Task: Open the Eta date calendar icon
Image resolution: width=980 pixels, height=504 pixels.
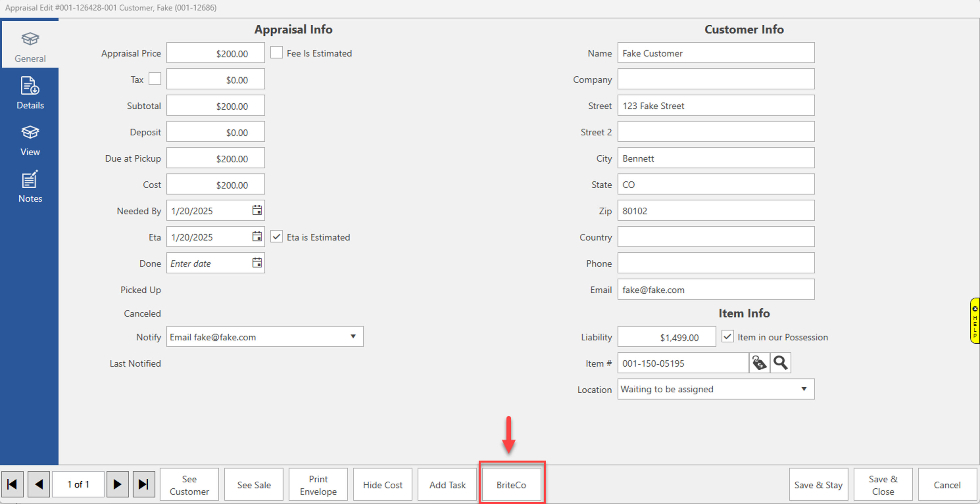Action: [x=257, y=237]
